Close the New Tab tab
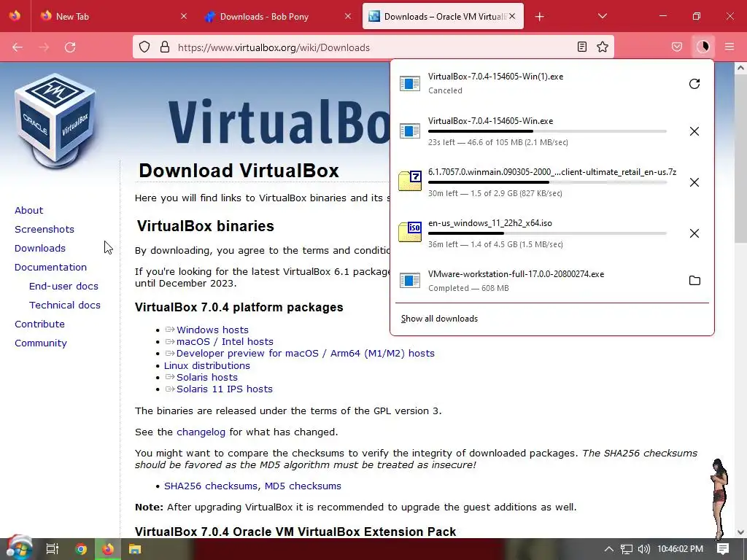This screenshot has height=560, width=747. pos(184,16)
